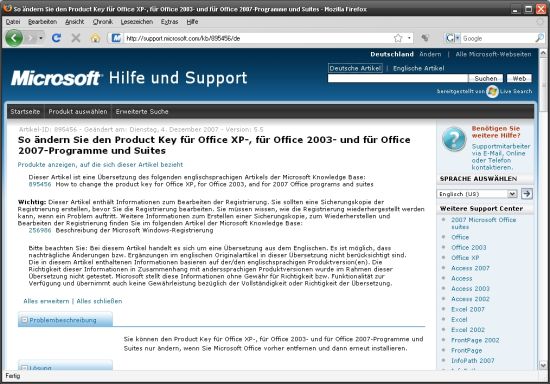Bookmark this page with the star icon
550x384 pixels.
(398, 38)
